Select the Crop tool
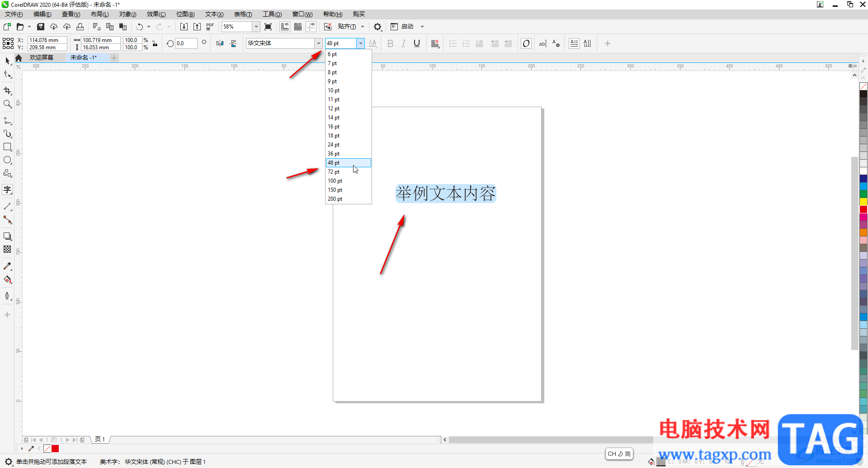868x468 pixels. coord(7,91)
